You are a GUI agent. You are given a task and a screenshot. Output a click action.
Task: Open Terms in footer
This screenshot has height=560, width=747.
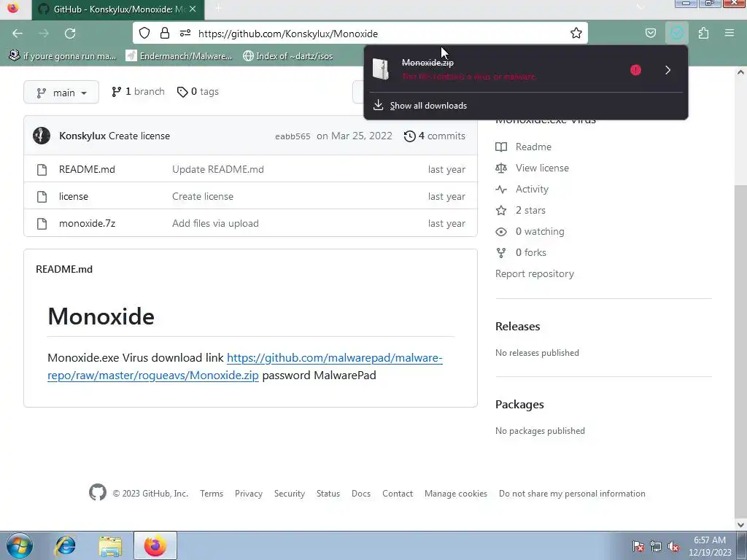pos(212,494)
